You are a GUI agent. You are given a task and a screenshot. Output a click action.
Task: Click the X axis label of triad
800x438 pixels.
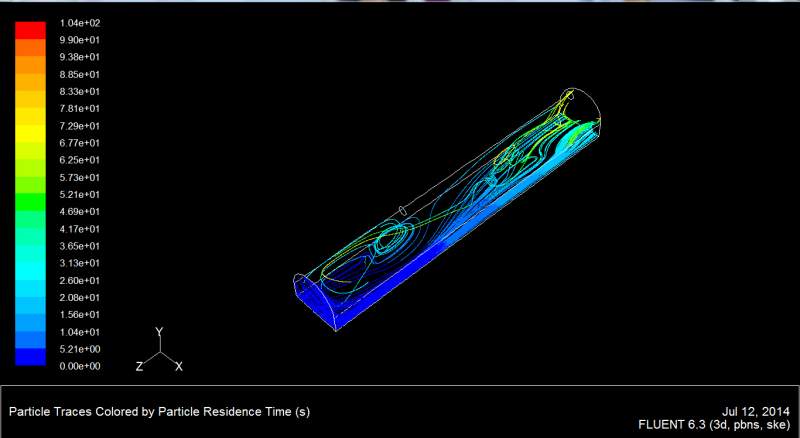(179, 367)
